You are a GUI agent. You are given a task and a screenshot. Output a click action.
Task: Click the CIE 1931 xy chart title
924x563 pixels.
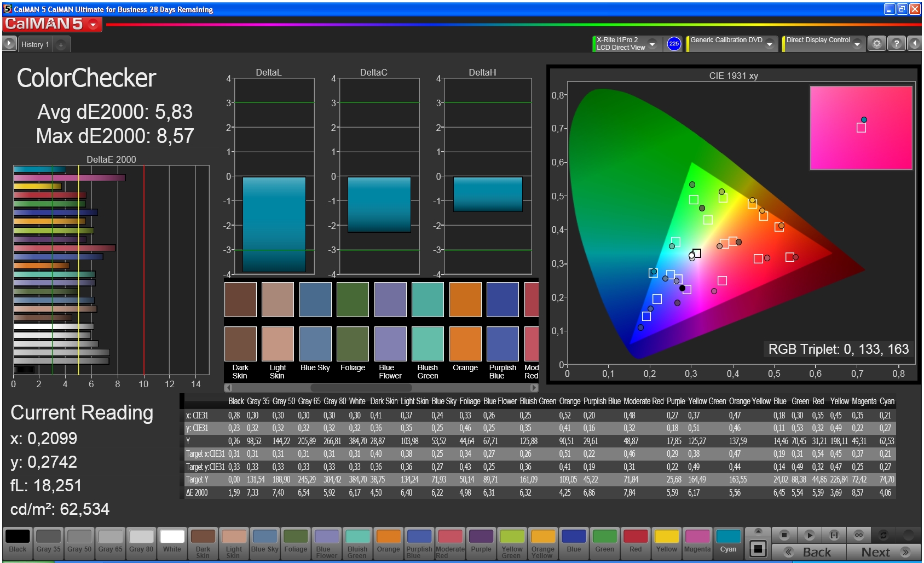click(x=734, y=76)
